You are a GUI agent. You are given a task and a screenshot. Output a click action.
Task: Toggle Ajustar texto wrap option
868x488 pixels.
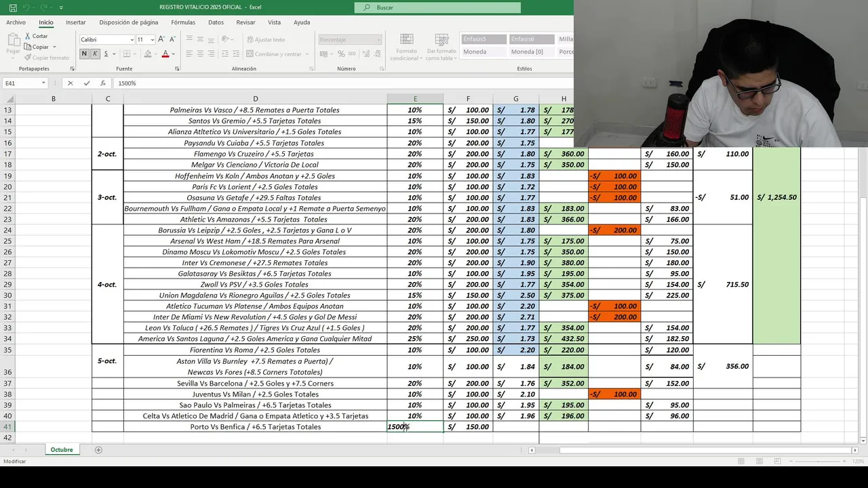pyautogui.click(x=266, y=39)
